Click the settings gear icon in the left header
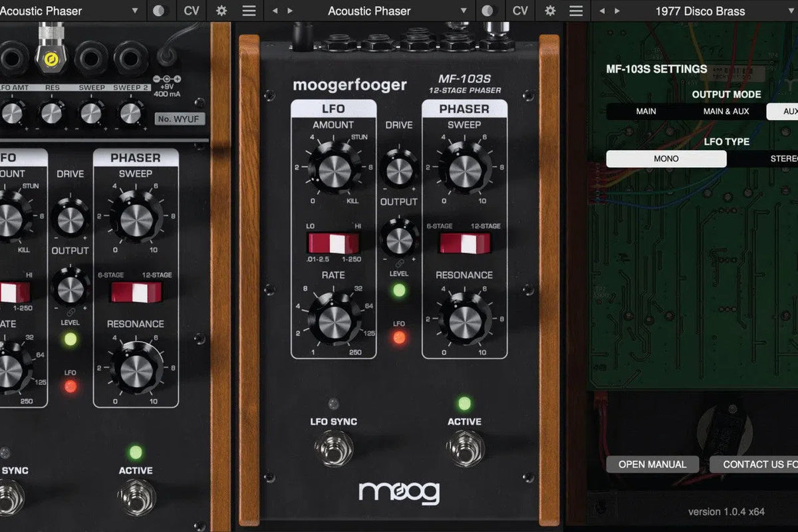The image size is (798, 532). (221, 11)
